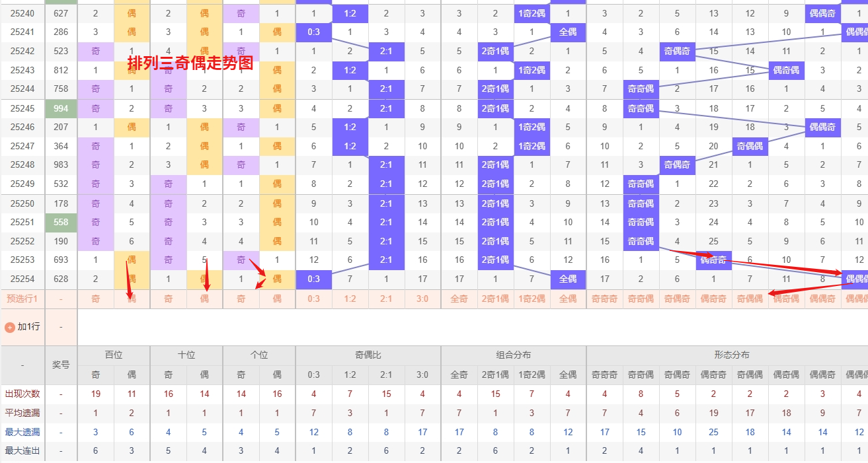Click the 预选行1 row label
868x463 pixels.
pyautogui.click(x=22, y=299)
